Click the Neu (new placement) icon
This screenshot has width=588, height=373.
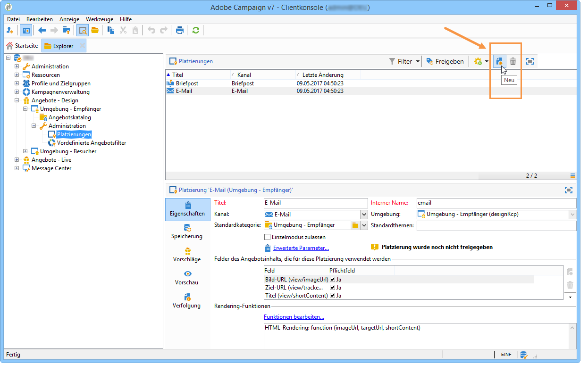pyautogui.click(x=500, y=61)
